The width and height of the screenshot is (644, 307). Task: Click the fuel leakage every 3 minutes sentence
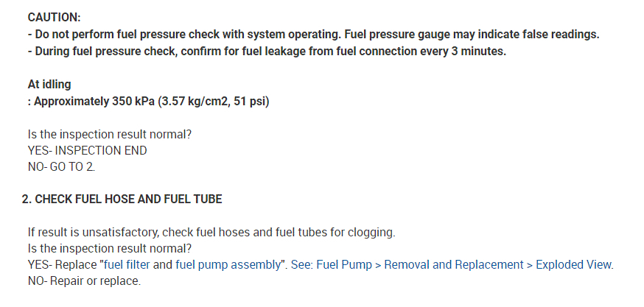pyautogui.click(x=267, y=52)
